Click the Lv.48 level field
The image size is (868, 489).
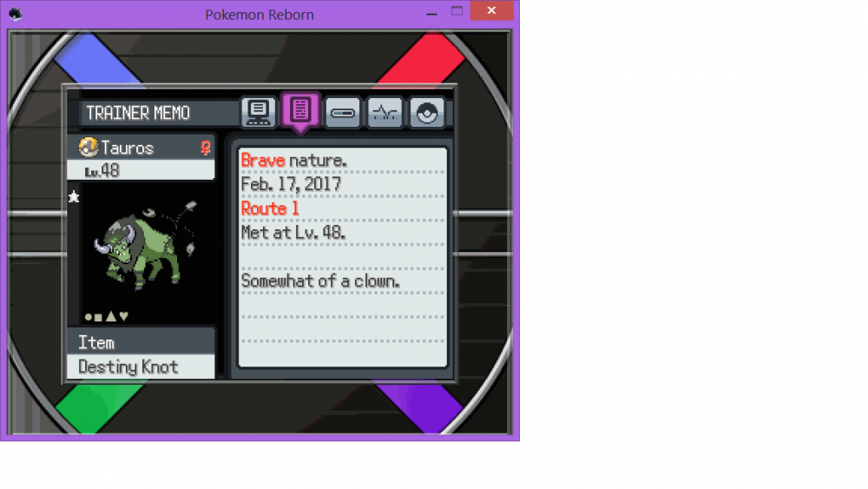tap(102, 170)
